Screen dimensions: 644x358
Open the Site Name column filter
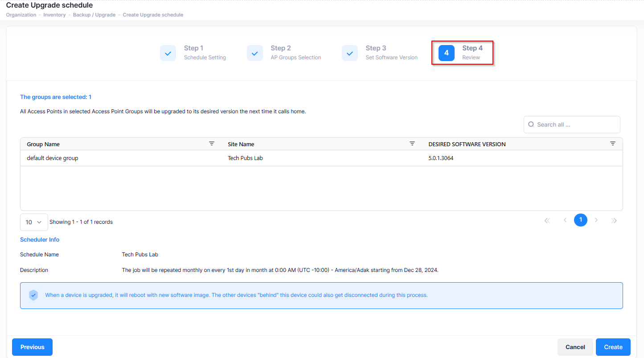coord(412,144)
